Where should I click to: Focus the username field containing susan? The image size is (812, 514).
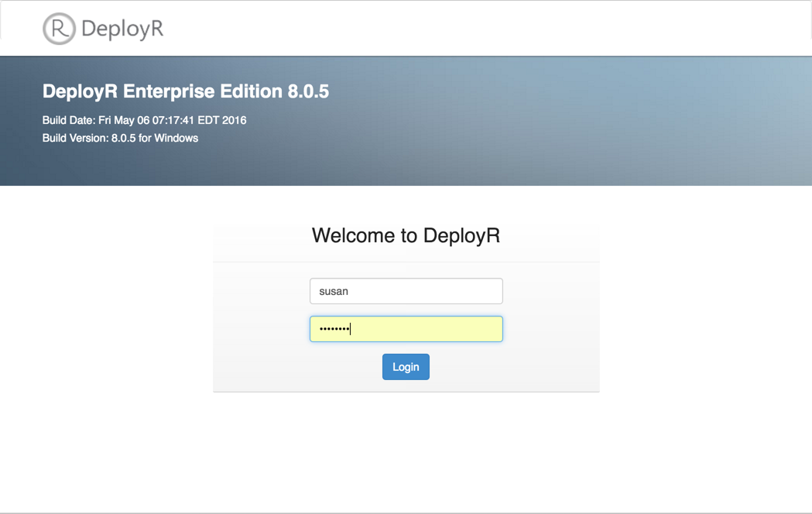click(x=406, y=291)
